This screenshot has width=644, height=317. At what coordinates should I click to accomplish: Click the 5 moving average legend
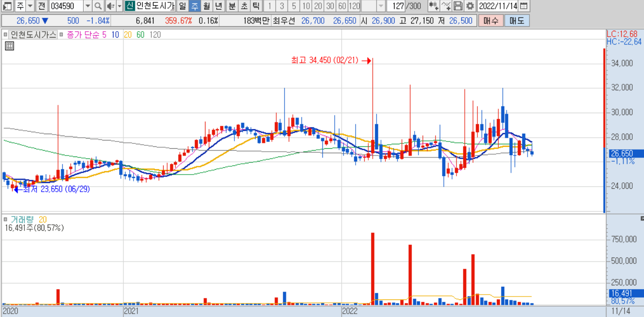click(x=104, y=35)
